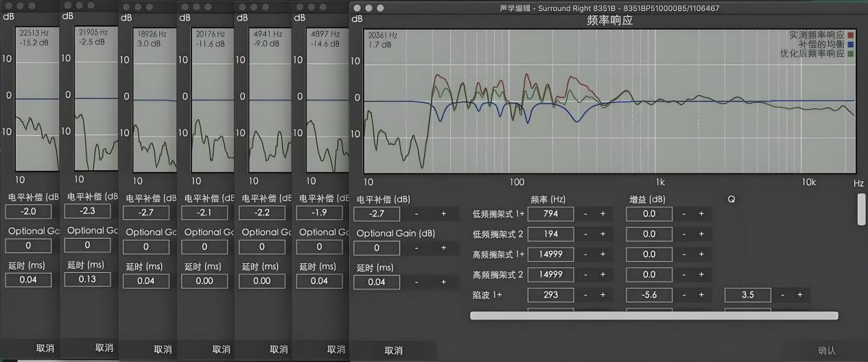This screenshot has width=868, height=362.
Task: Raise the 陷波 1 notch frequency with plus
Action: click(602, 295)
